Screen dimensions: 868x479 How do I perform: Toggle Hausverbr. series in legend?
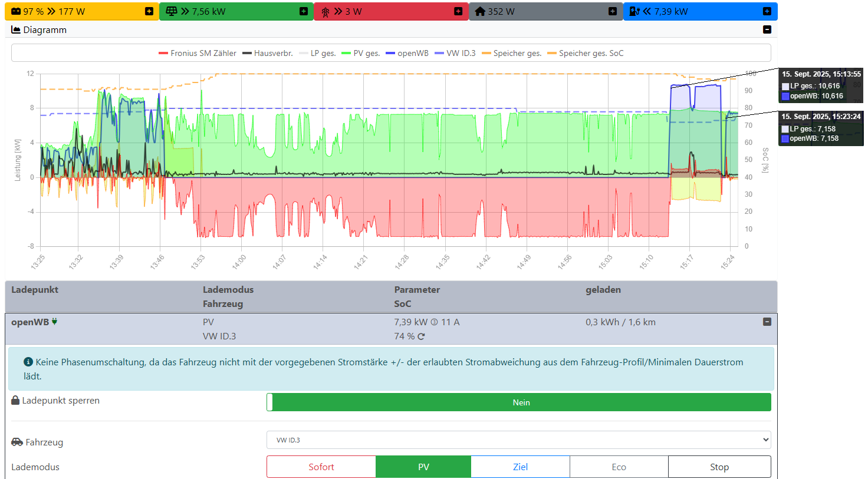(268, 53)
